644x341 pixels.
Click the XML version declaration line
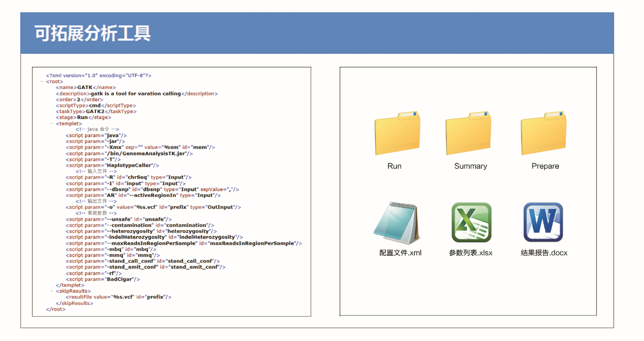[x=99, y=76]
